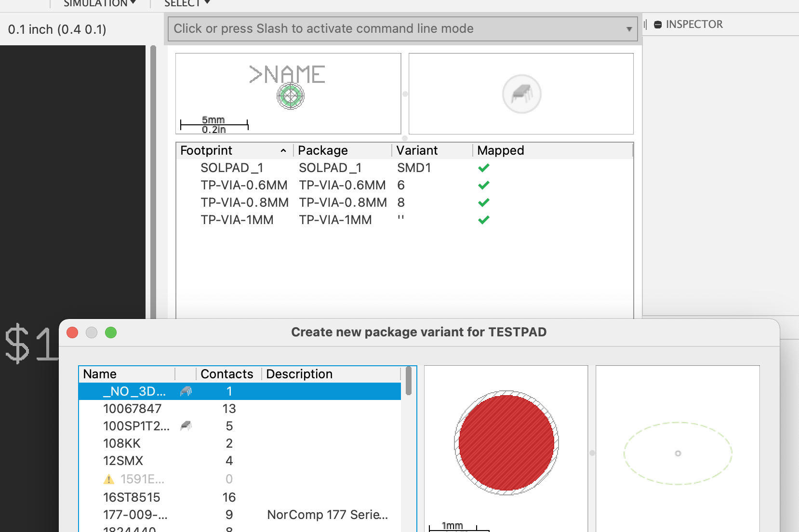Click the Package column header to sort
799x532 pixels.
(322, 150)
